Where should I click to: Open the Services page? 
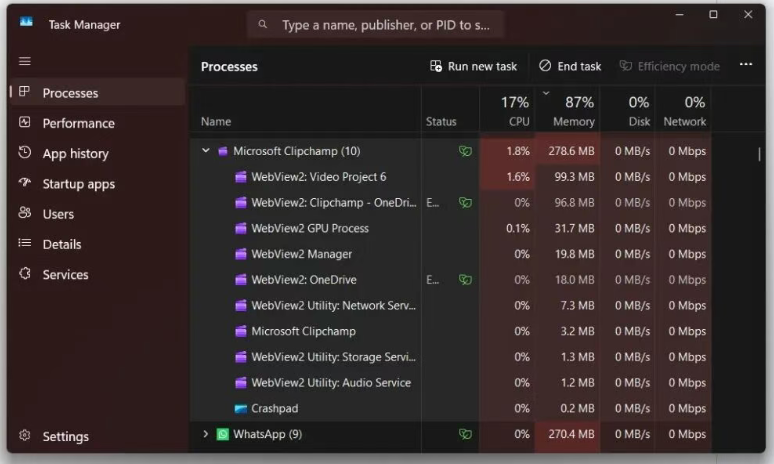(98, 274)
